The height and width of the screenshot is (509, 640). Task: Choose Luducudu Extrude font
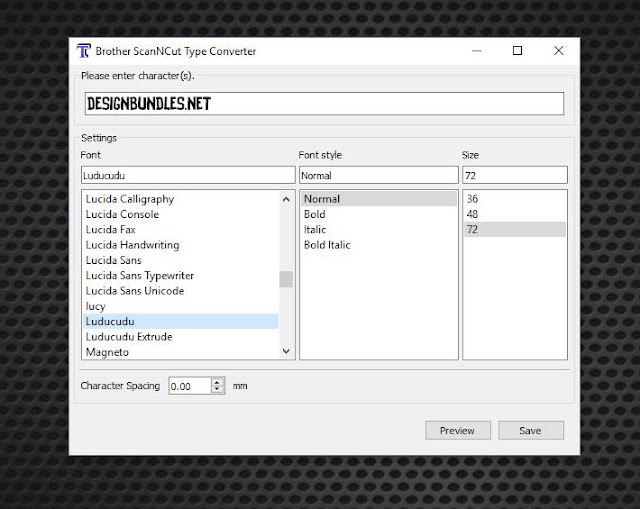coord(181,337)
